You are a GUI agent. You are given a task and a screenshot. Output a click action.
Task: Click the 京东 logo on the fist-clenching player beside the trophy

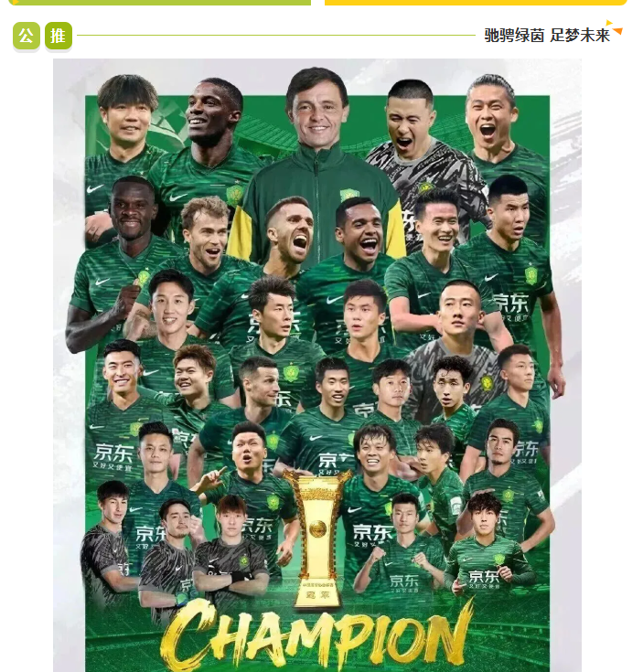pos(403,583)
